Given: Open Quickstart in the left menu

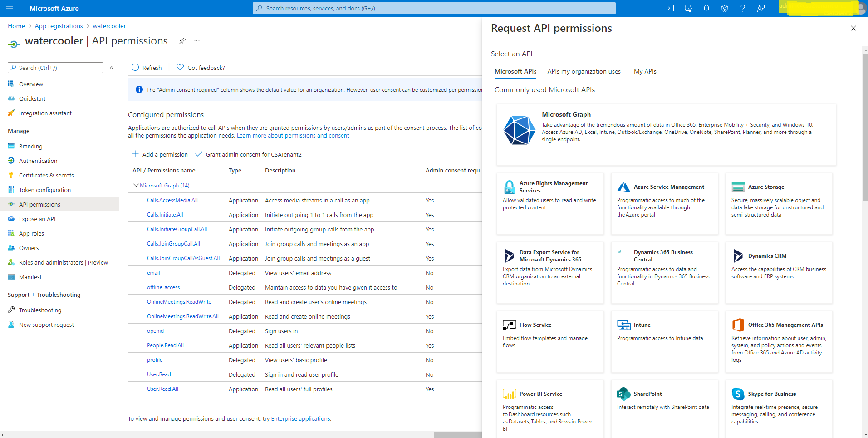Looking at the screenshot, I should (32, 98).
